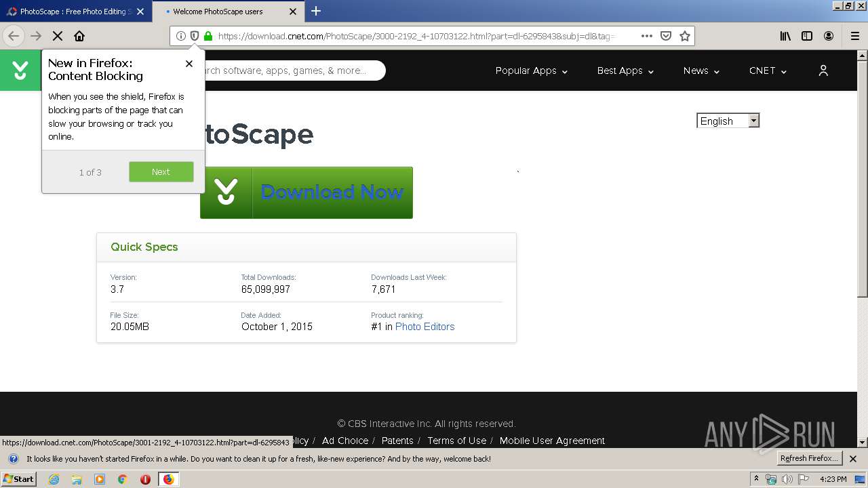
Task: Toggle the sidebar view icon
Action: [x=807, y=36]
